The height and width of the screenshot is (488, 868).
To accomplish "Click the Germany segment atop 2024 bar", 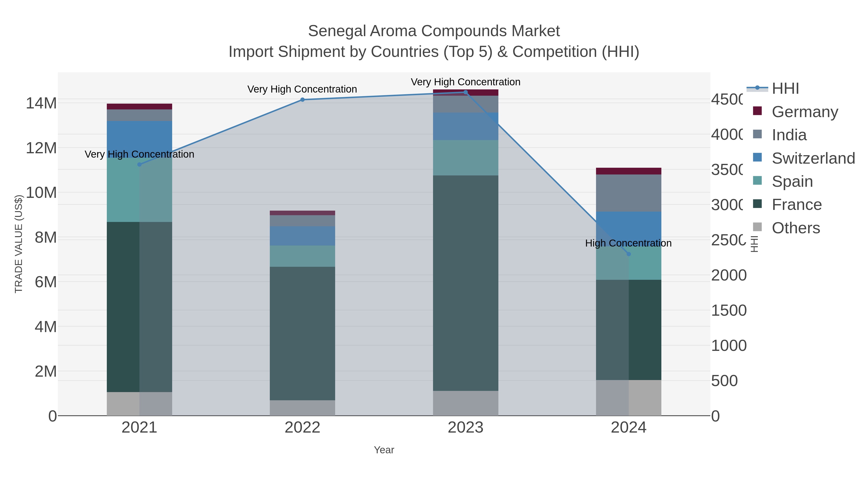I will pyautogui.click(x=629, y=171).
